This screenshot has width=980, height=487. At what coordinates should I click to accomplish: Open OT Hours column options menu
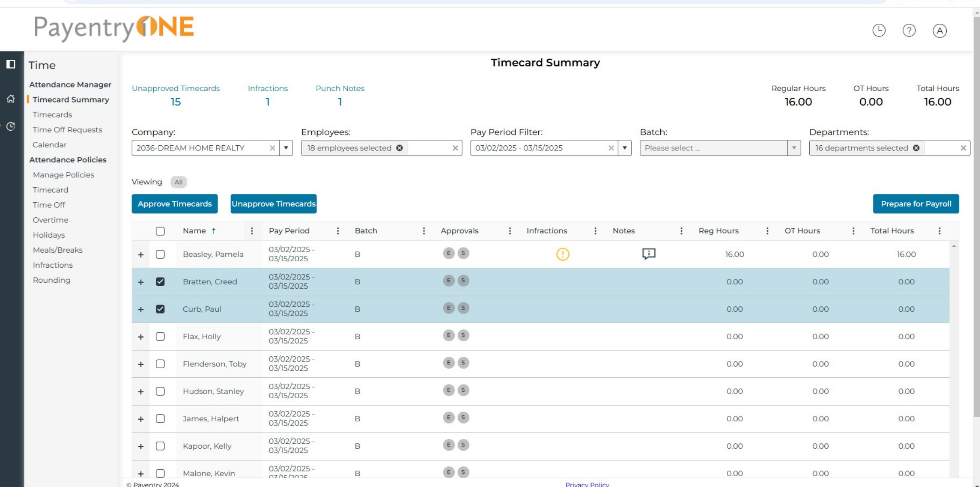(853, 231)
